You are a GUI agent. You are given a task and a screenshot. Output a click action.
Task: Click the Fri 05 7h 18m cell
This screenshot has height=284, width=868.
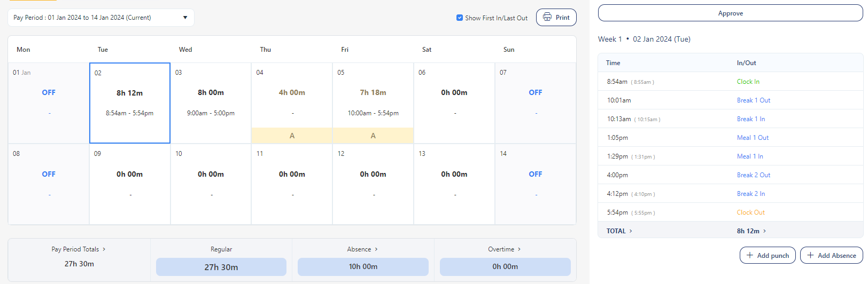pos(373,96)
